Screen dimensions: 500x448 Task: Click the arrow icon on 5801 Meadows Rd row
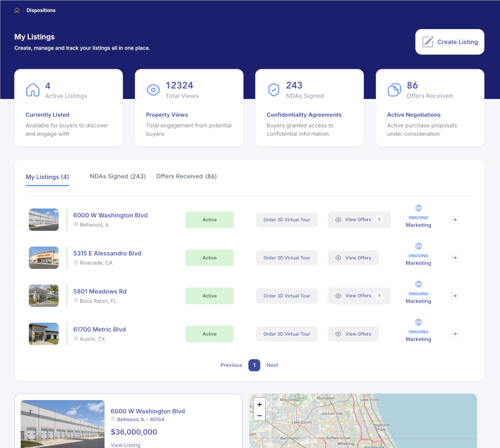(x=454, y=296)
